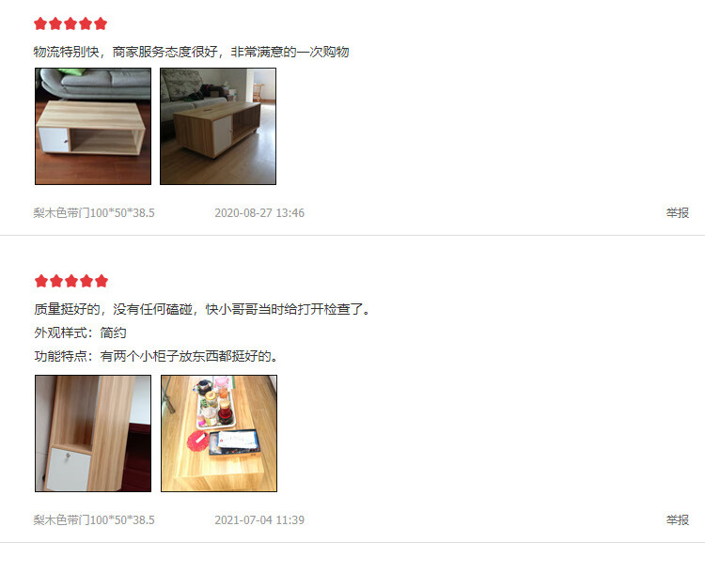Image resolution: width=705 pixels, height=588 pixels.
Task: Click the third star of the top review
Action: tap(70, 23)
